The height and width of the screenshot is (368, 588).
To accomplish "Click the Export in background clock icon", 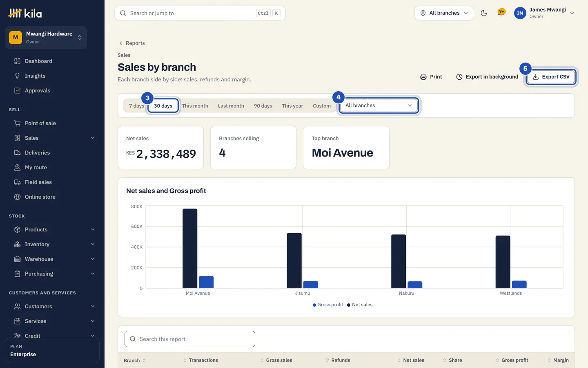I will (459, 77).
